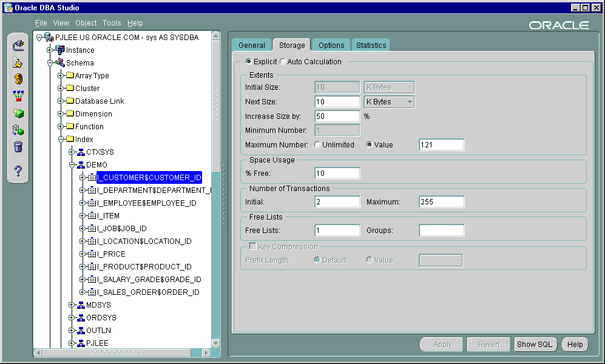Click the Create Like icon in sidebar

(x=18, y=130)
